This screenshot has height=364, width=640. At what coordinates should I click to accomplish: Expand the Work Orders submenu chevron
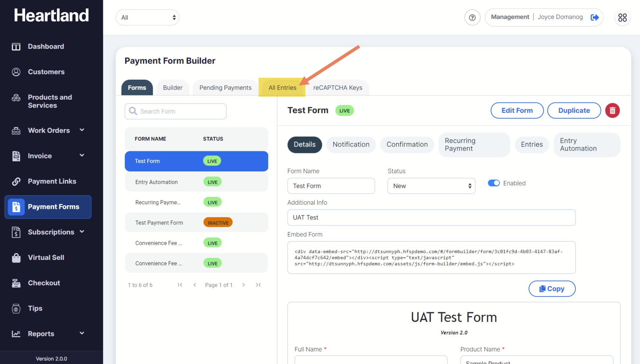[x=82, y=130]
